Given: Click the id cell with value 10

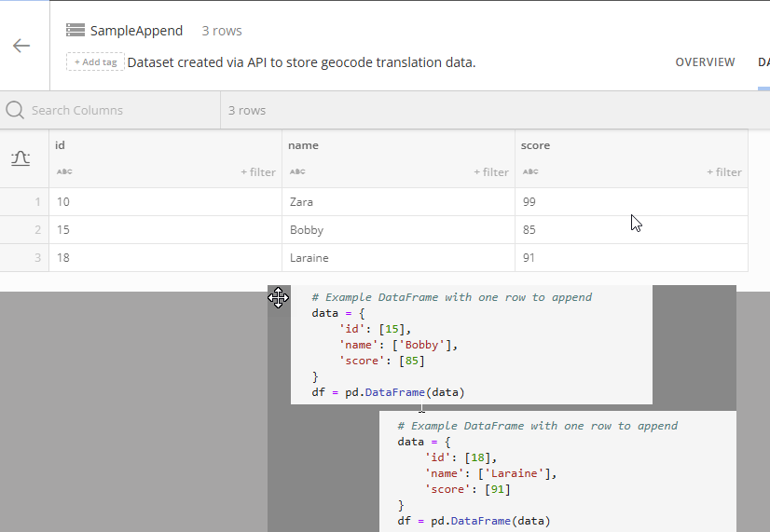Looking at the screenshot, I should click(x=166, y=201).
